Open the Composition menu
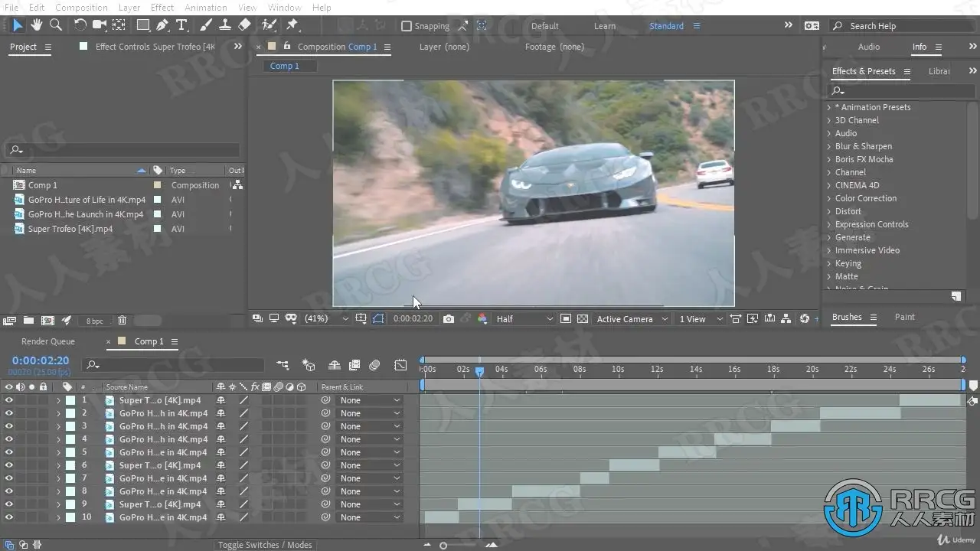The width and height of the screenshot is (980, 551). (x=81, y=8)
